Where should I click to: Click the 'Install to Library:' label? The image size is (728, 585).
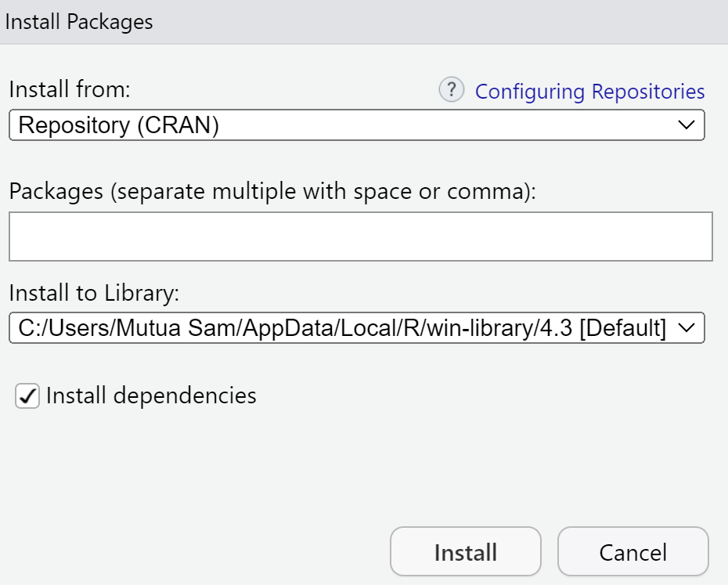pos(94,293)
